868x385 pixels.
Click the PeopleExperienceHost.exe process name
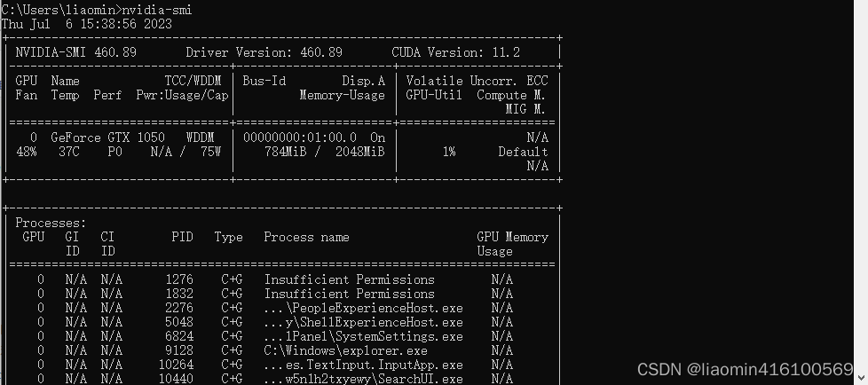pos(364,308)
